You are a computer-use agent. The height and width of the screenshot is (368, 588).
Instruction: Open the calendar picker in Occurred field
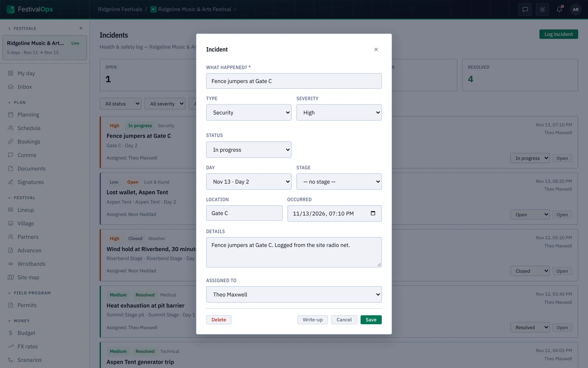click(x=373, y=213)
